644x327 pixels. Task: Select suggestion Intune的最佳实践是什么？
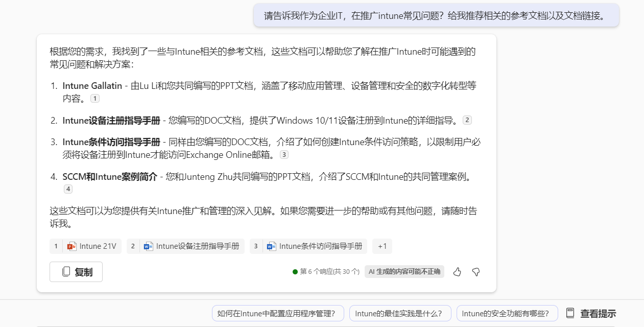pyautogui.click(x=400, y=313)
